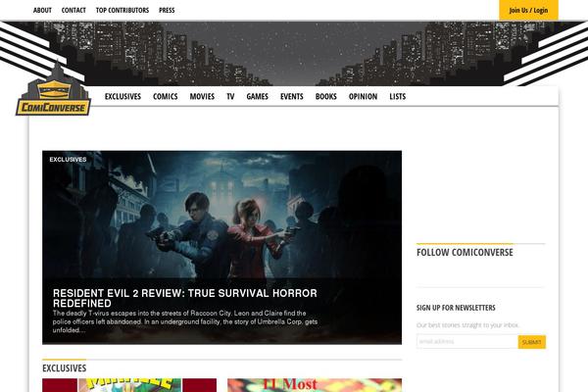Click the Exclusives tag on featured image

pos(68,160)
